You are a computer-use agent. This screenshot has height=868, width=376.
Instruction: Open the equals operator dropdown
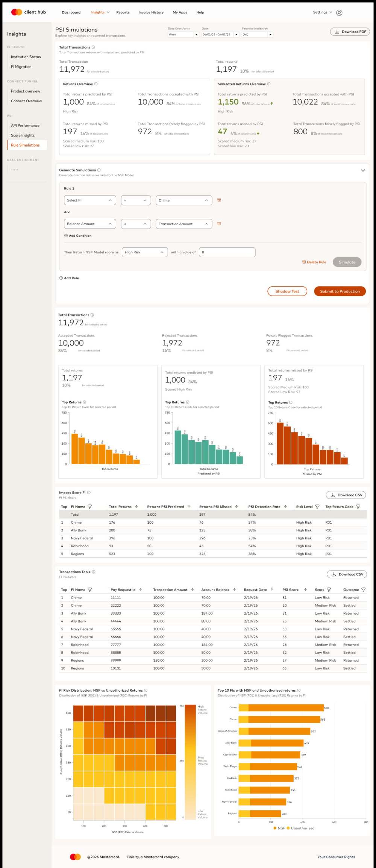(136, 200)
